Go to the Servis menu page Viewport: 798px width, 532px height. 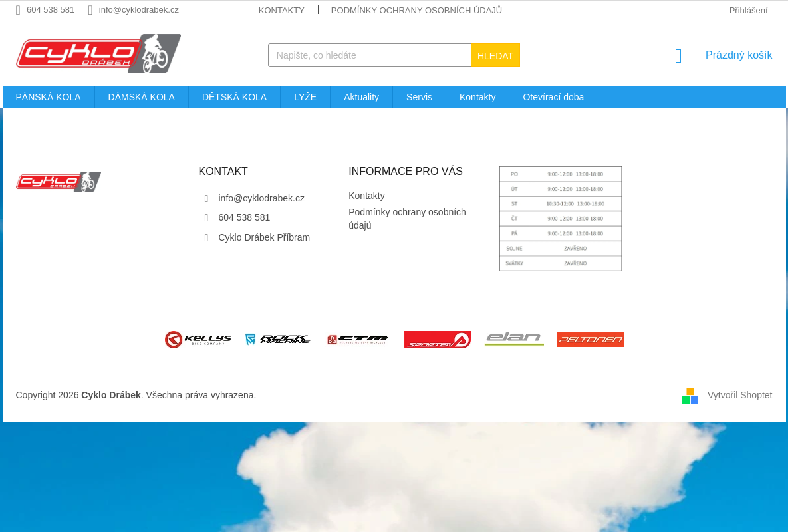[419, 97]
